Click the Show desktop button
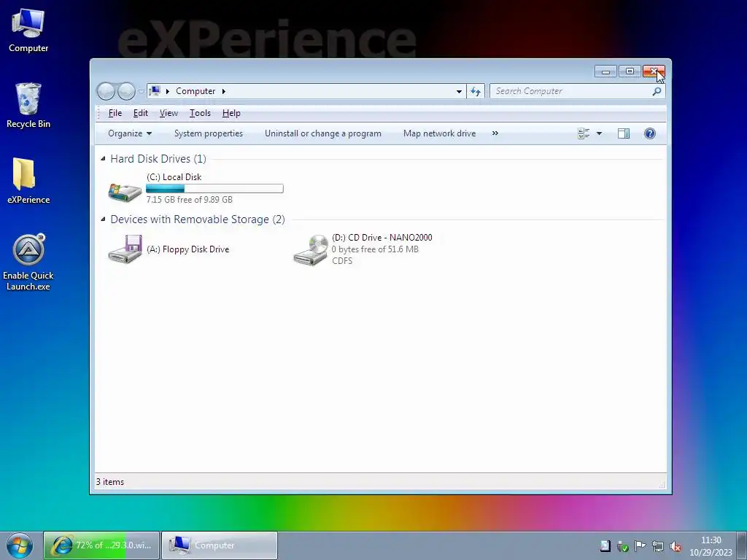This screenshot has width=747, height=560. click(x=742, y=545)
